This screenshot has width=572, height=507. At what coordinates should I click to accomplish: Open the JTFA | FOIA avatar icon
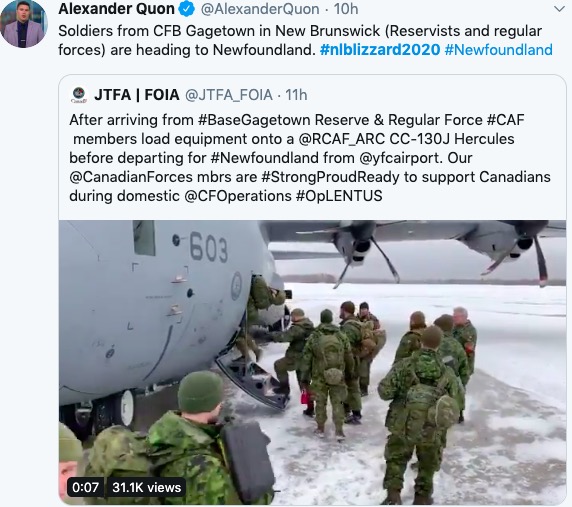[79, 95]
